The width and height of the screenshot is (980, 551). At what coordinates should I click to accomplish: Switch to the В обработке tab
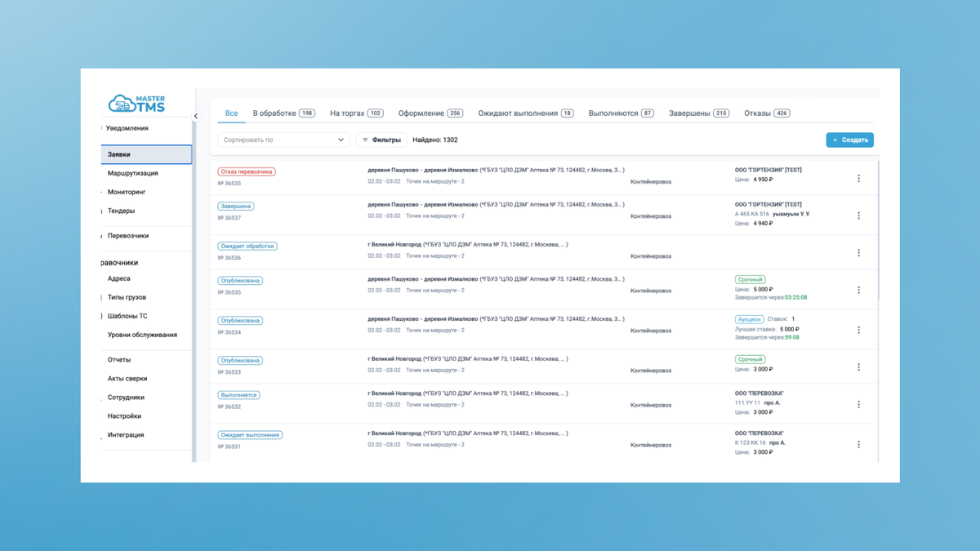click(x=283, y=113)
